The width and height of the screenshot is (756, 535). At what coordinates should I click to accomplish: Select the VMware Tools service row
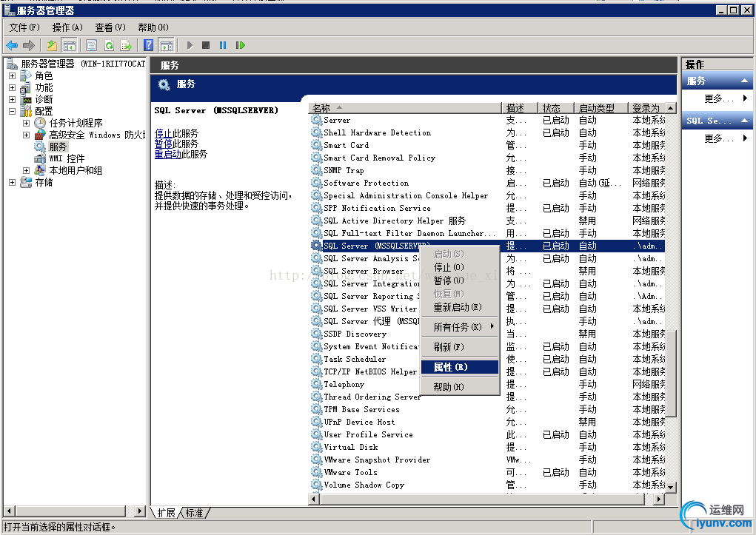(x=487, y=472)
